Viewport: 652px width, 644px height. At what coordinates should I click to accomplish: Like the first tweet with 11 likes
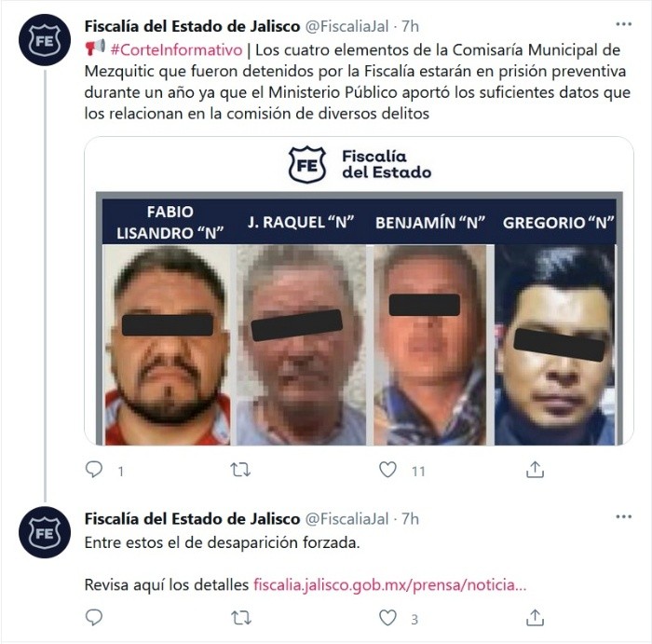coord(387,470)
